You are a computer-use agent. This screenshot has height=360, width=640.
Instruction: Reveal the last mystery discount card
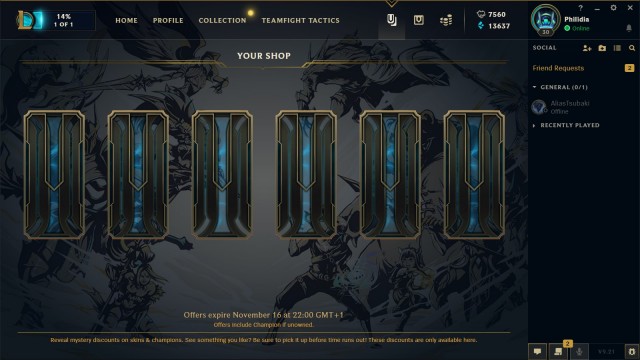pos(474,174)
